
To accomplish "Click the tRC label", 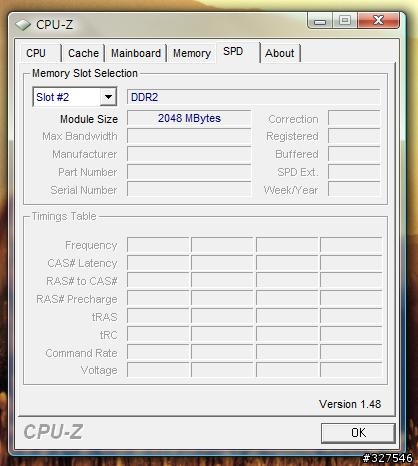I will tap(109, 335).
